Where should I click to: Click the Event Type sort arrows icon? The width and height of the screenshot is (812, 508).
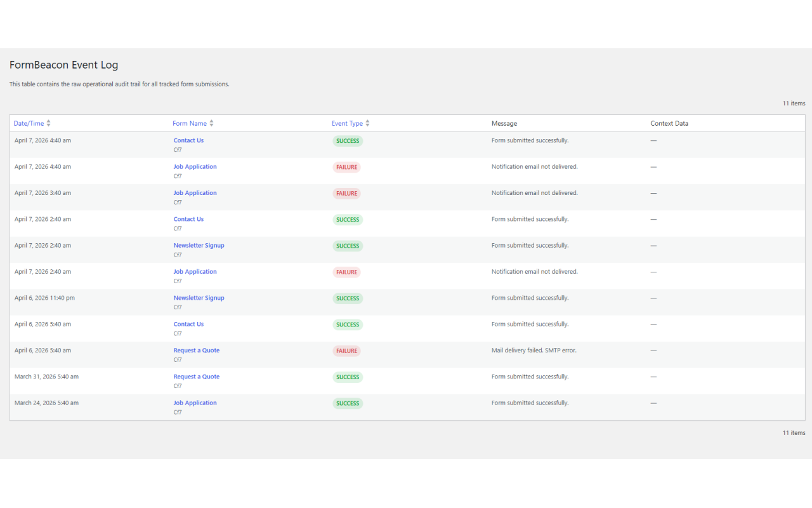click(367, 123)
